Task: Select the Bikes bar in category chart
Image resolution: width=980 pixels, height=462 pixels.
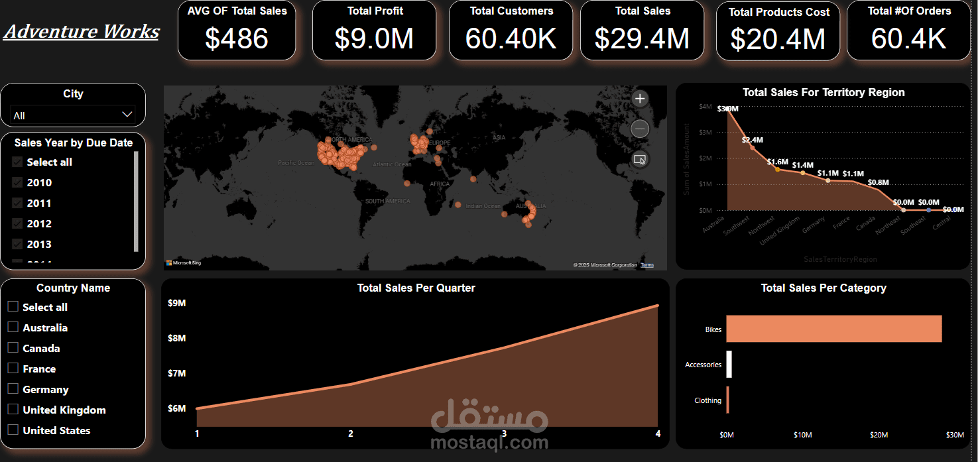Action: (834, 329)
